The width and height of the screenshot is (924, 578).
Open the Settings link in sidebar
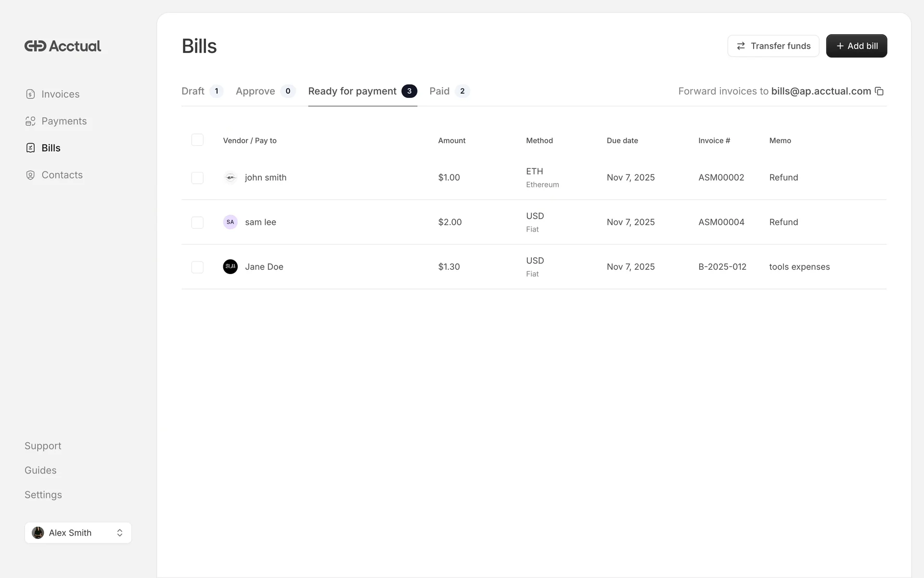pos(43,495)
